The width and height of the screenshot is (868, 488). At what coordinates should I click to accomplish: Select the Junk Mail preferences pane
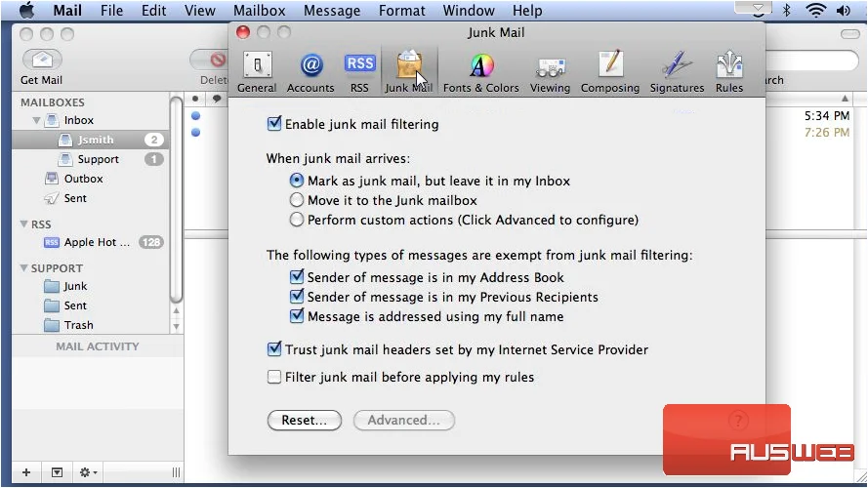pos(409,72)
